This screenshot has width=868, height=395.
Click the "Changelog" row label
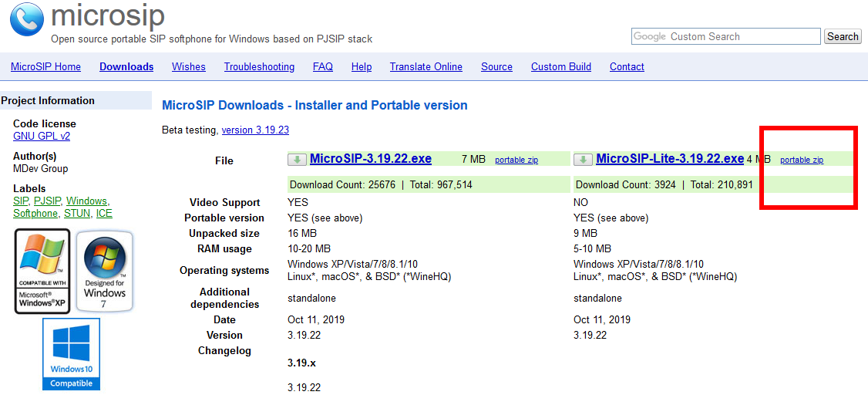pyautogui.click(x=224, y=351)
